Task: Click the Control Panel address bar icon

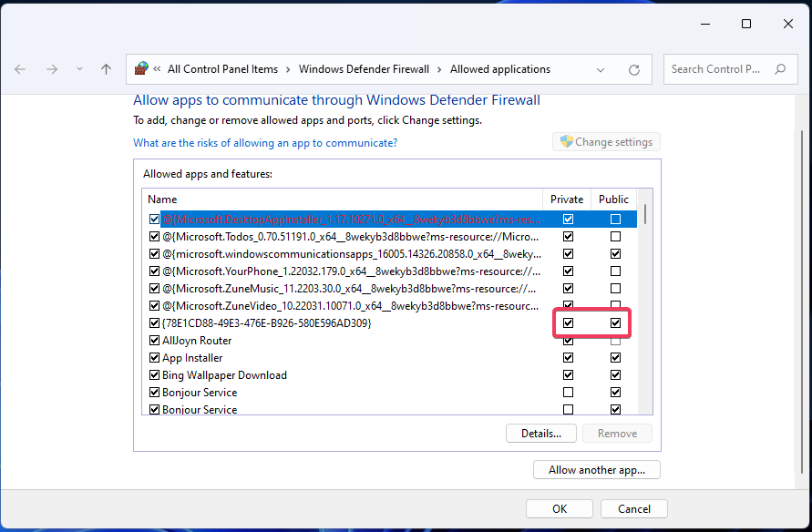Action: tap(141, 69)
